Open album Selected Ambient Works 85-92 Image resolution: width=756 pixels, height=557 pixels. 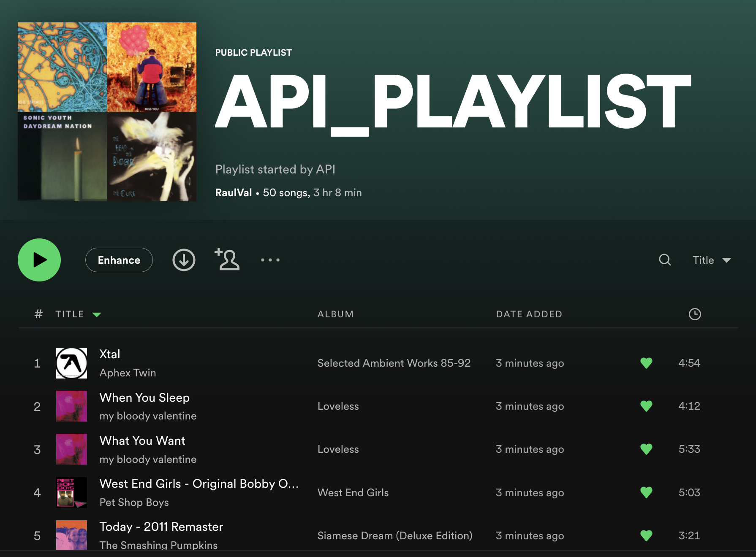click(394, 363)
